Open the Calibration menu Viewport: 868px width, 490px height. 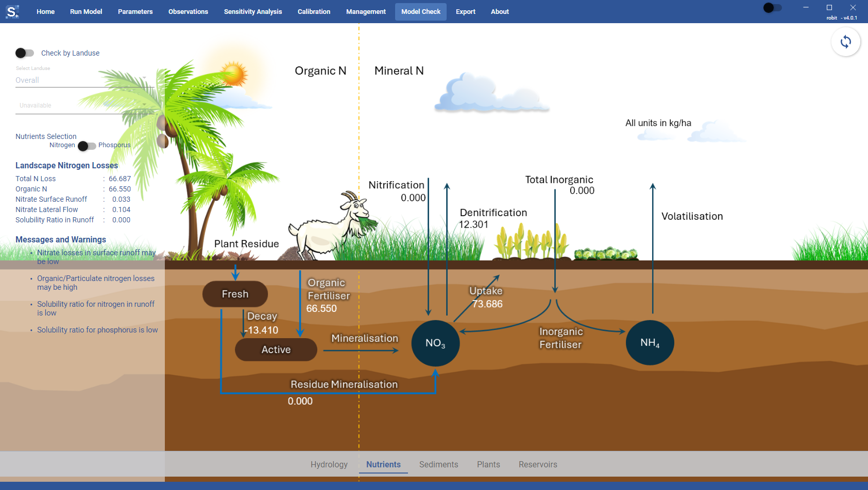tap(314, 11)
